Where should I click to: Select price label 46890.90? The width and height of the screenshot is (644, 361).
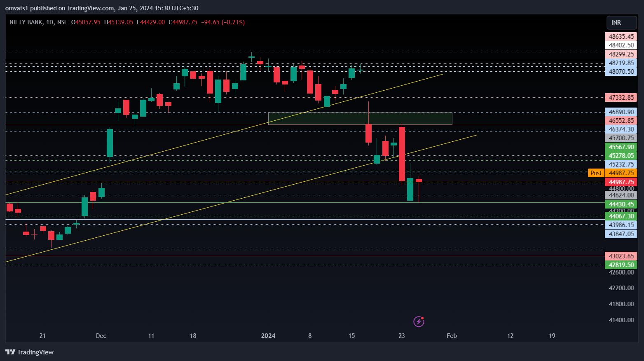click(621, 112)
